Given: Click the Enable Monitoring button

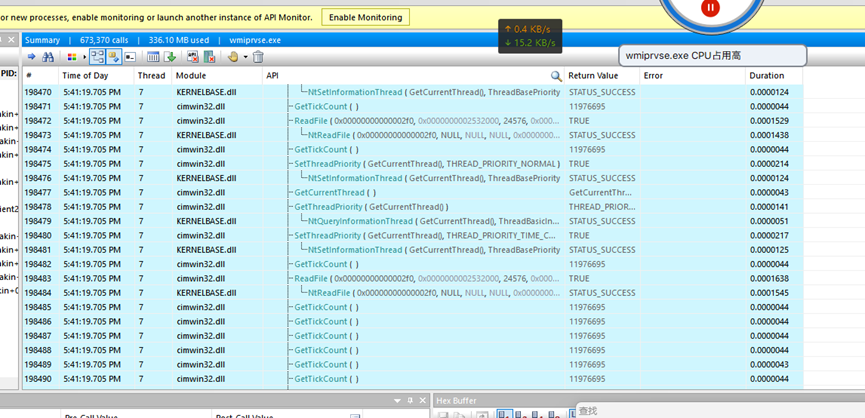Looking at the screenshot, I should [366, 17].
